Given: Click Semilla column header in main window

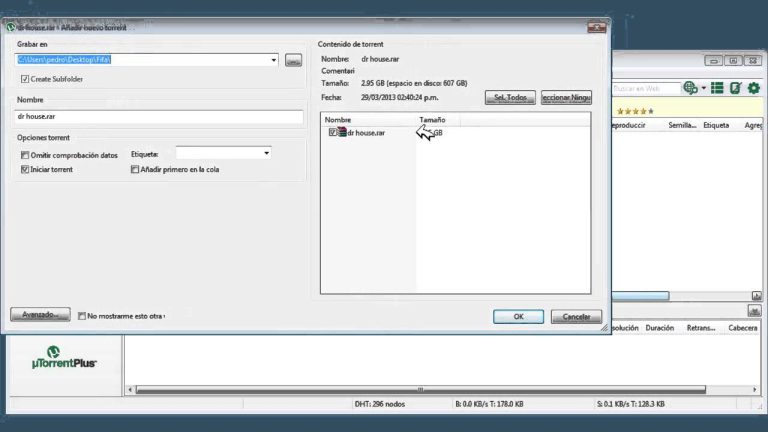Looking at the screenshot, I should [x=682, y=125].
